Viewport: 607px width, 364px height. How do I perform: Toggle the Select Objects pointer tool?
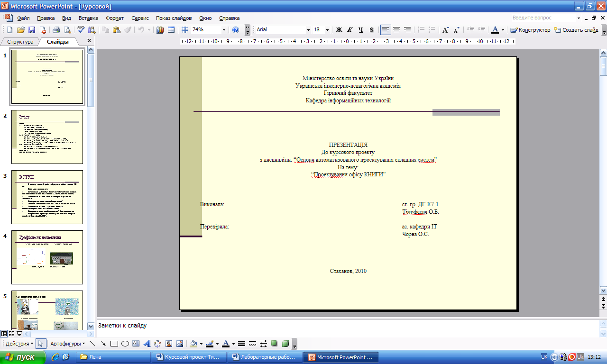click(41, 344)
